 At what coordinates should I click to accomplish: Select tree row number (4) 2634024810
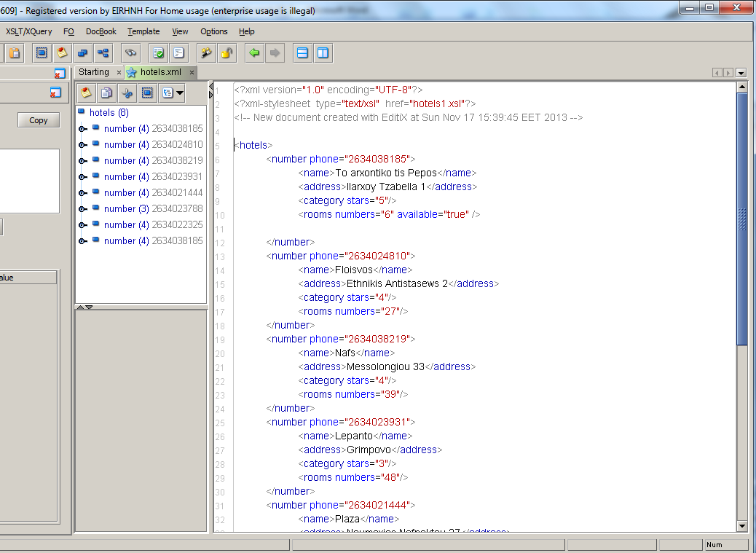tap(154, 145)
